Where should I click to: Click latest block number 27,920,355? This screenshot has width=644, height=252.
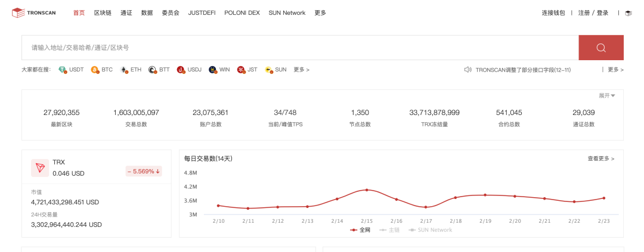[x=61, y=113]
